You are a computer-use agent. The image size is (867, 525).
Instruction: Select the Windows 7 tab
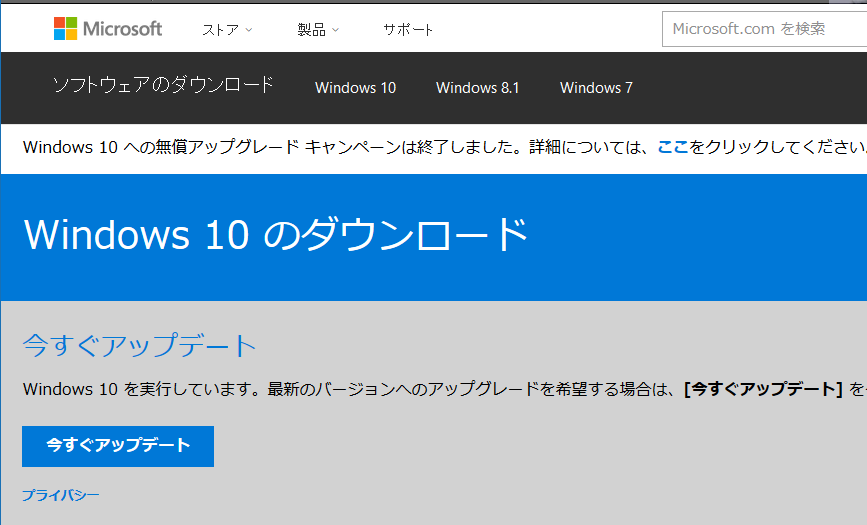pyautogui.click(x=596, y=88)
